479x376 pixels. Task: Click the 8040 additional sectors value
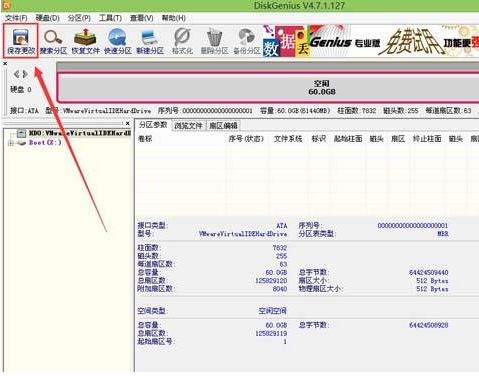click(280, 289)
